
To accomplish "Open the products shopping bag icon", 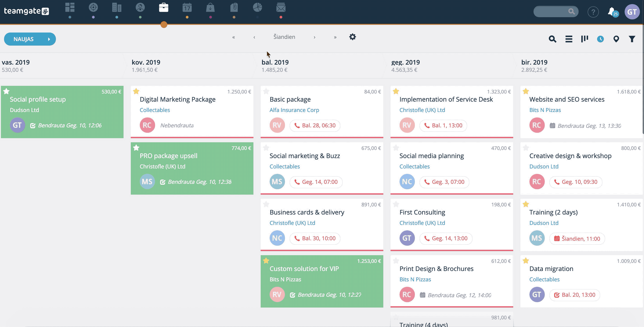I will tap(211, 7).
